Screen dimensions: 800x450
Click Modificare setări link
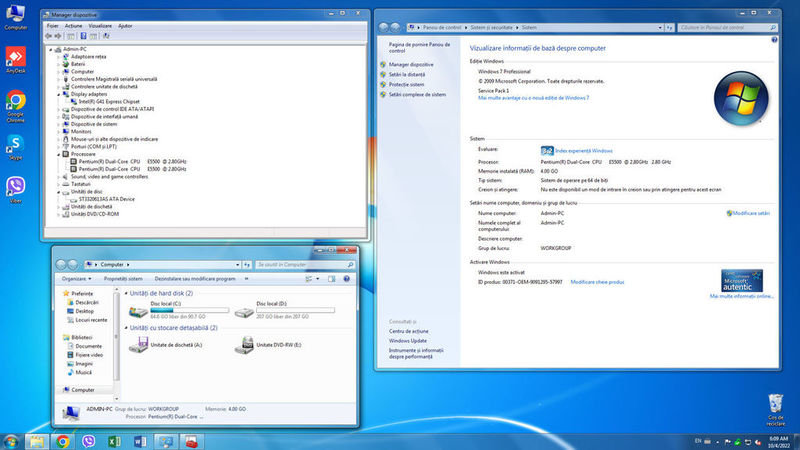(x=751, y=213)
